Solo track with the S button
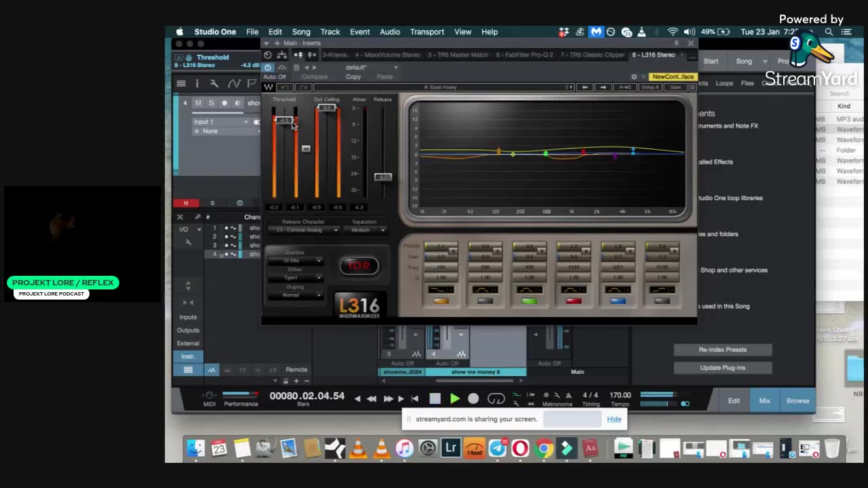 tap(211, 103)
